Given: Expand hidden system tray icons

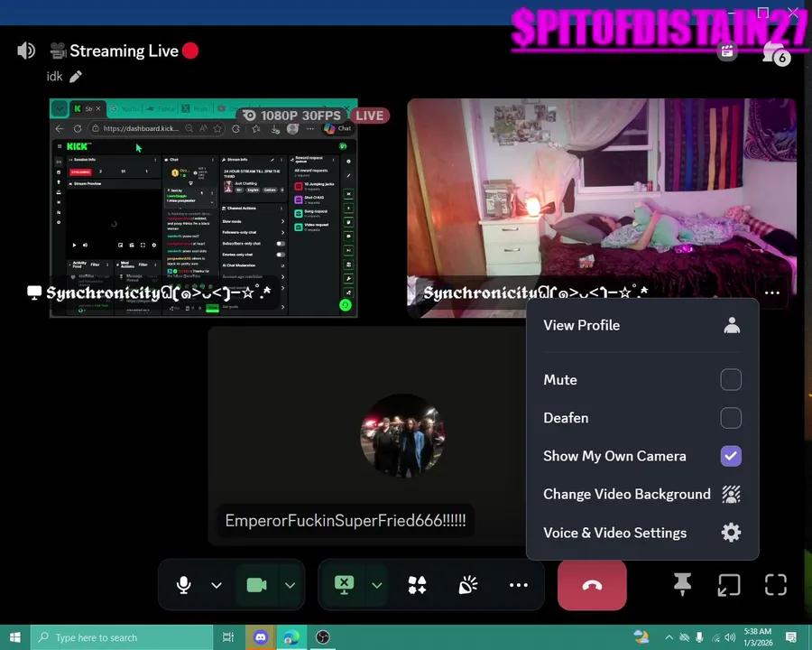Looking at the screenshot, I should 669,637.
